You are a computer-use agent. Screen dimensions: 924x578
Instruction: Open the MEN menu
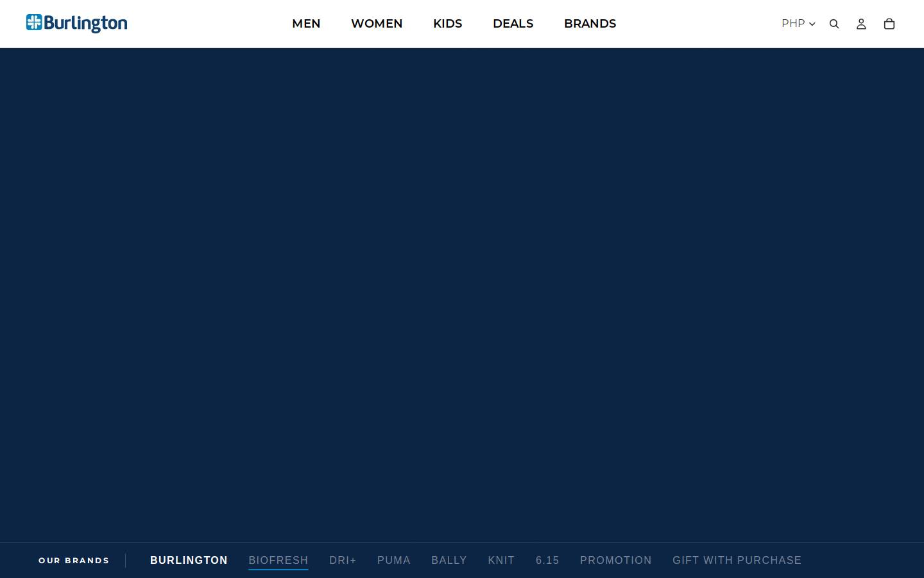[x=306, y=24]
